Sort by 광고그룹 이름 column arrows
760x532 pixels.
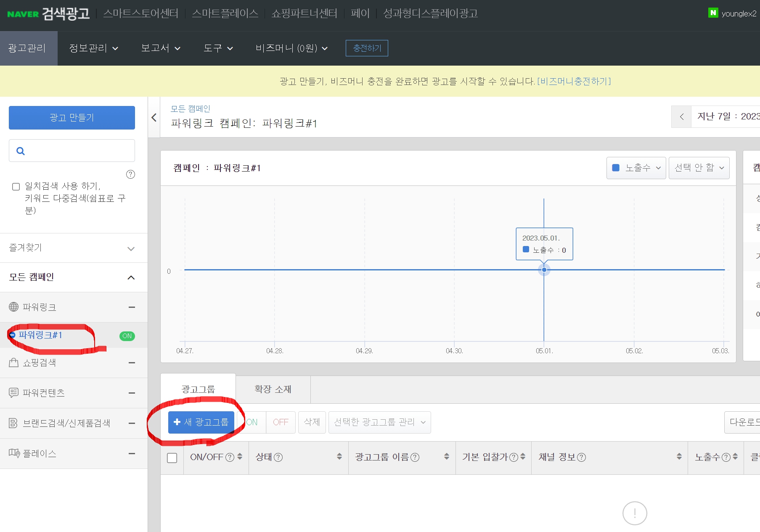pyautogui.click(x=447, y=456)
